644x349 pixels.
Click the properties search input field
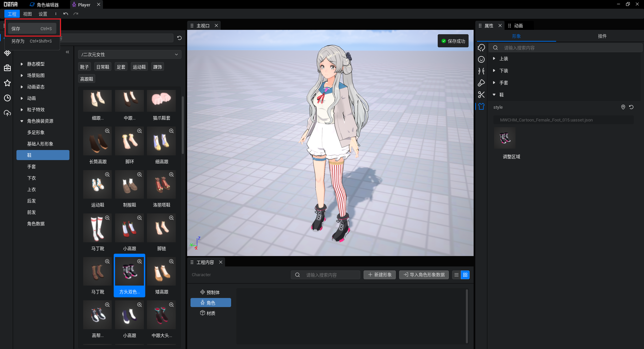pos(566,48)
